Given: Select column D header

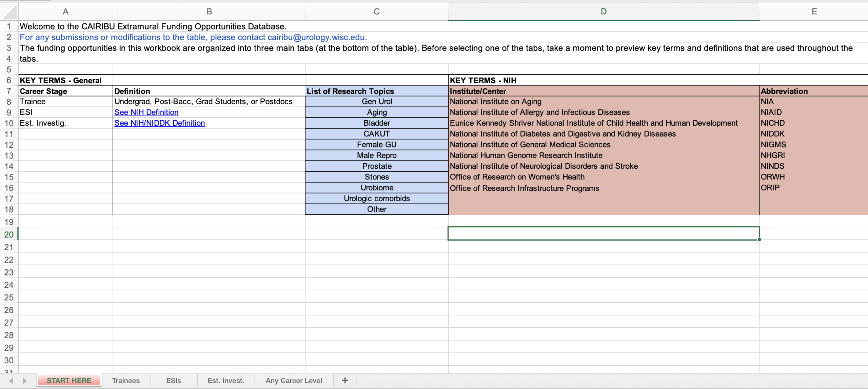Looking at the screenshot, I should coord(604,12).
